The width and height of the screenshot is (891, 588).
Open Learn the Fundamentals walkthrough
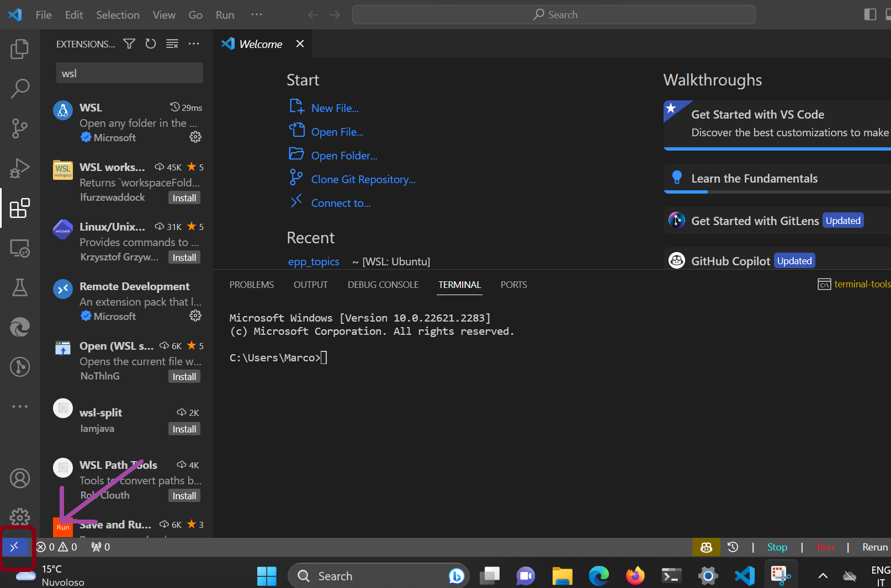(777, 179)
